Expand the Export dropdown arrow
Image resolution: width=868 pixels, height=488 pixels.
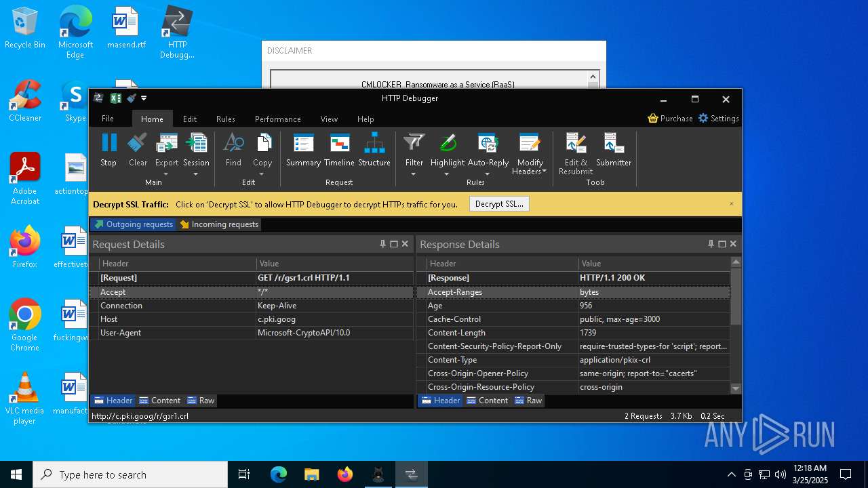pos(166,174)
